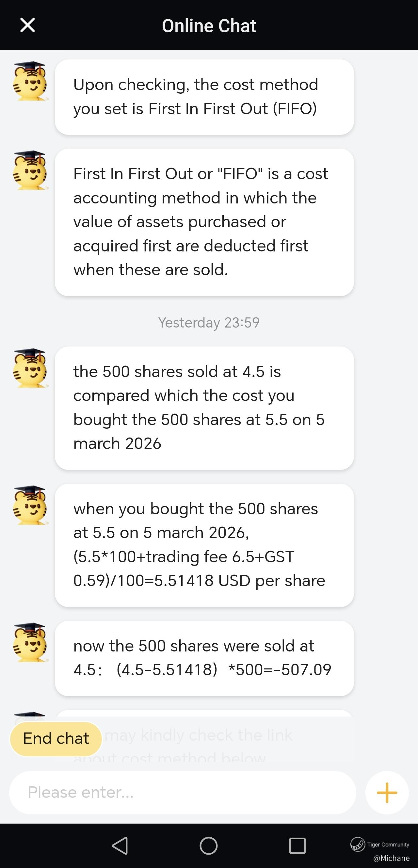The height and width of the screenshot is (868, 418).
Task: Tap the tiger avatar beside the FIFO definition message
Action: 30,170
